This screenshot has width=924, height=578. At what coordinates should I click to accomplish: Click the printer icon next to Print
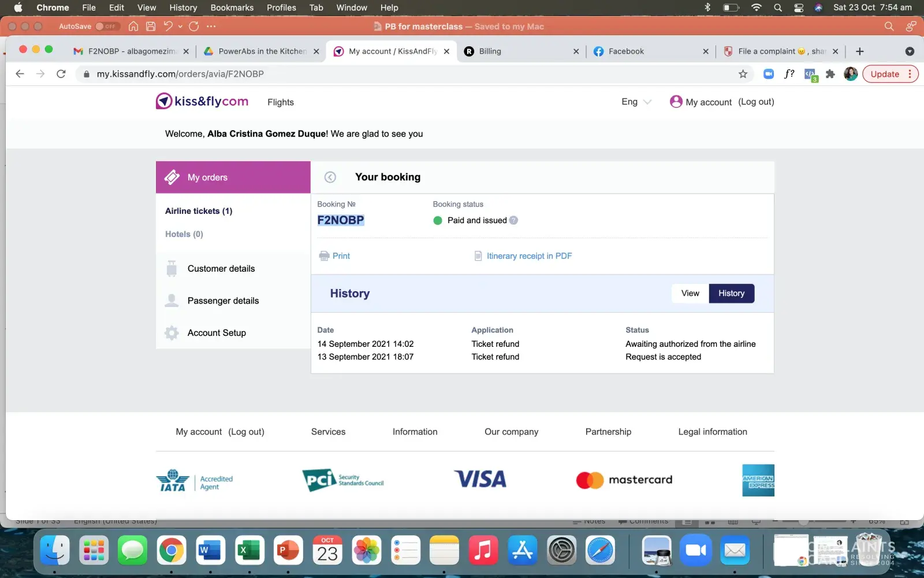click(324, 255)
